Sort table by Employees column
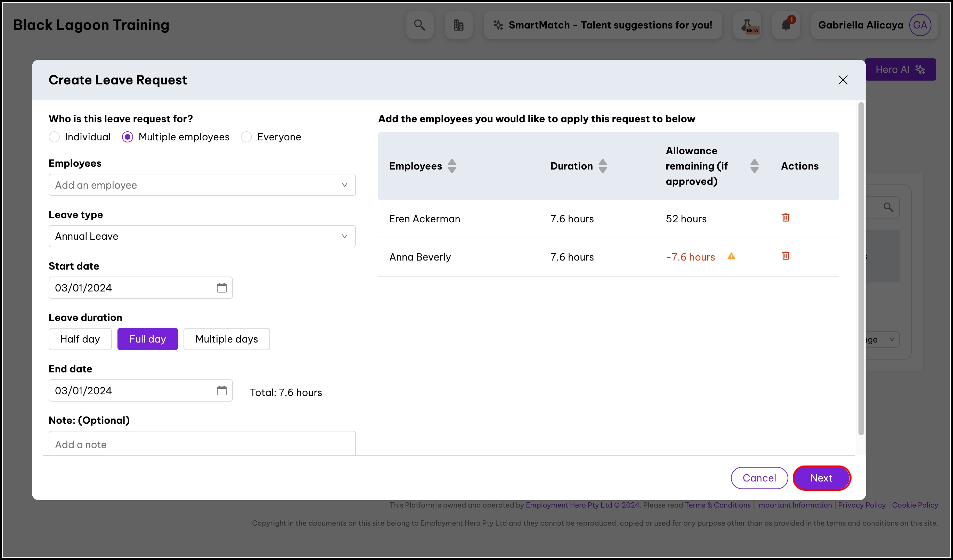953x560 pixels. (451, 166)
